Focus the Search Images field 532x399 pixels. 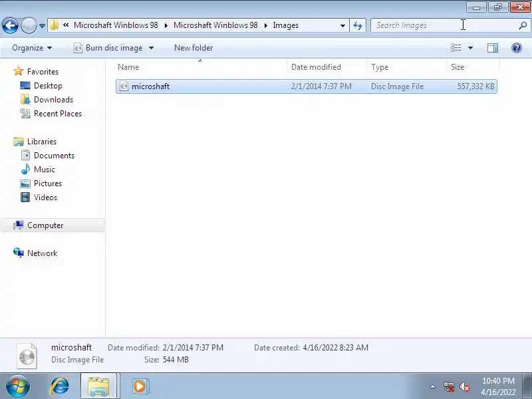tap(450, 25)
